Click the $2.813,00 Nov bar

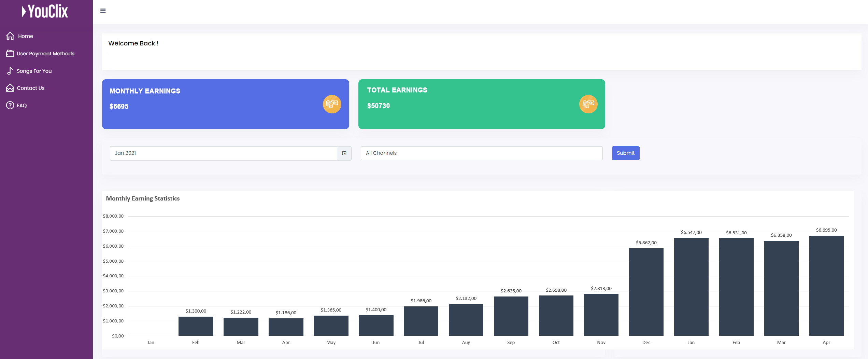[x=601, y=315]
